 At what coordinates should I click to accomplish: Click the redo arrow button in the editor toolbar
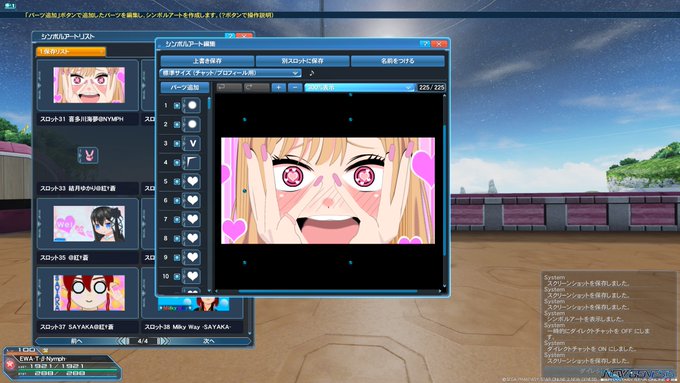(256, 88)
